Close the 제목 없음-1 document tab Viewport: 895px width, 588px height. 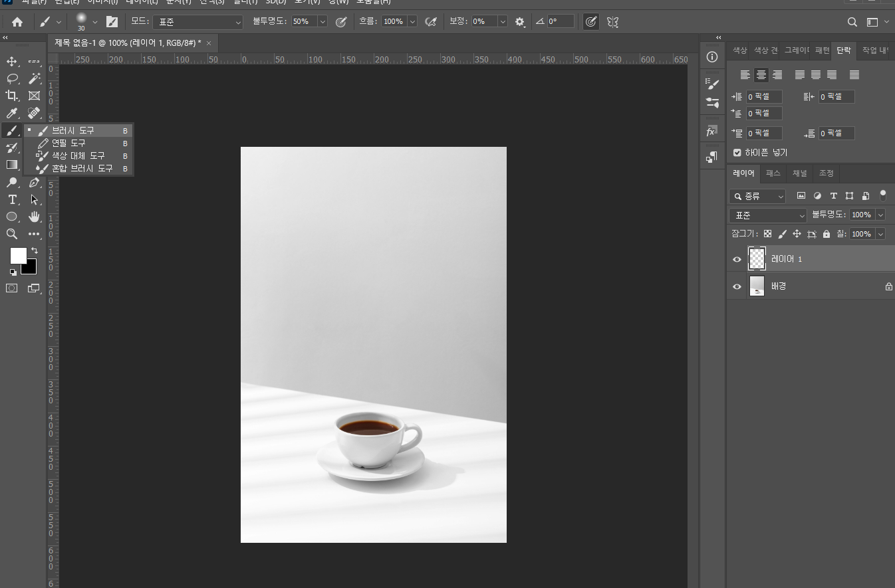209,43
